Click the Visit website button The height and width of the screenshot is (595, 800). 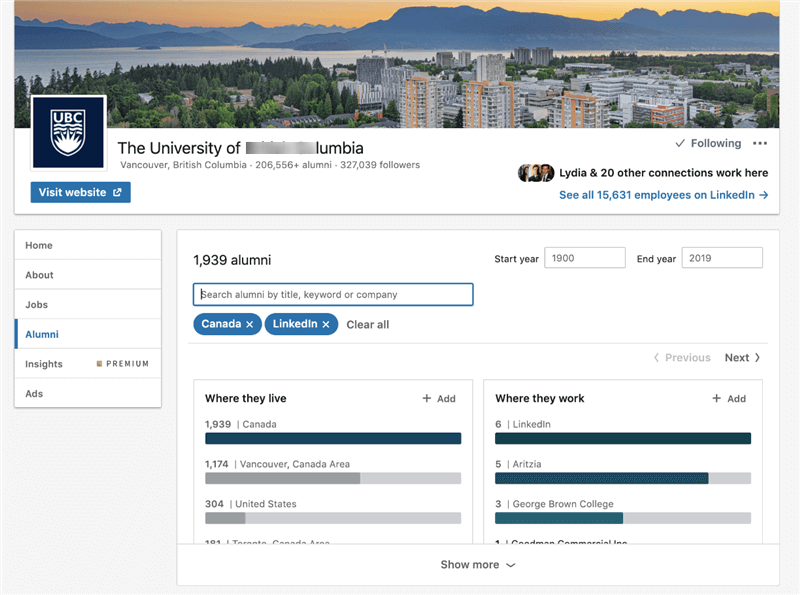80,192
